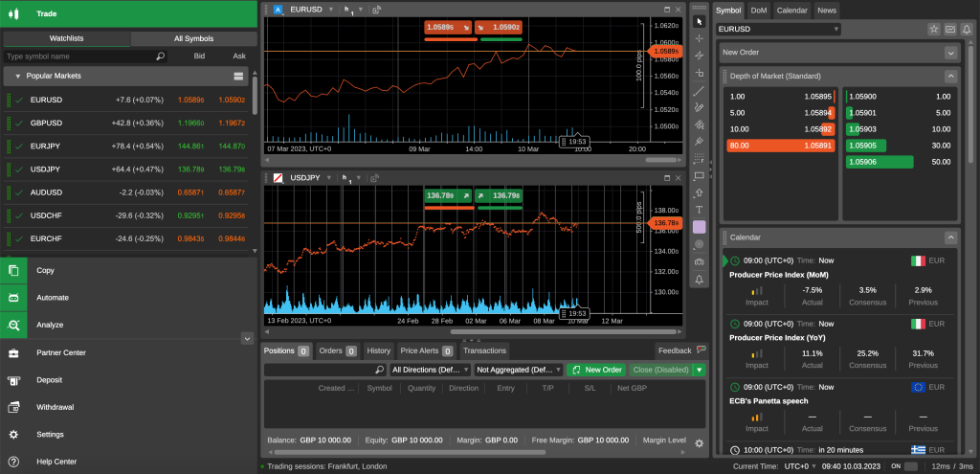Click the green New Order button
This screenshot has width=980, height=474.
(596, 370)
